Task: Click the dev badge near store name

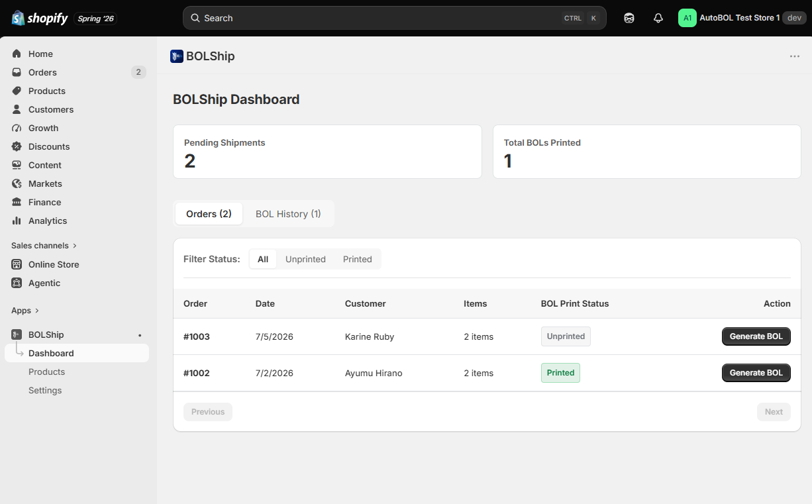Action: pos(794,18)
